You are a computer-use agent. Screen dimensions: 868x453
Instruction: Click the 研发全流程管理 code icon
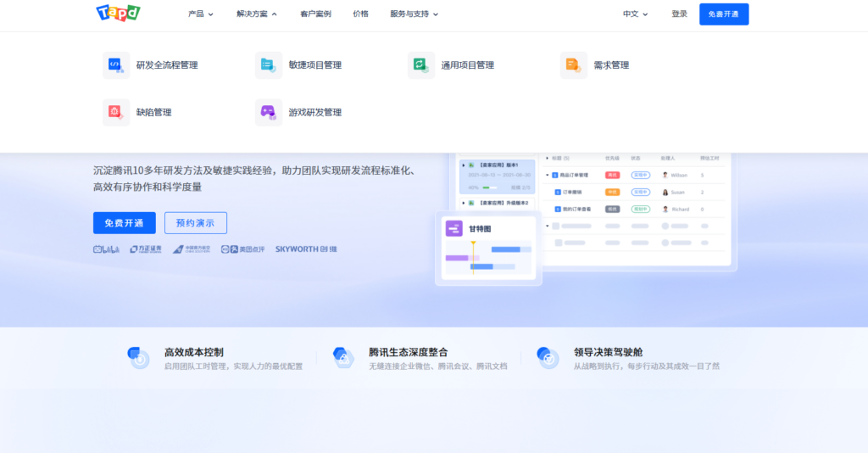(x=115, y=64)
